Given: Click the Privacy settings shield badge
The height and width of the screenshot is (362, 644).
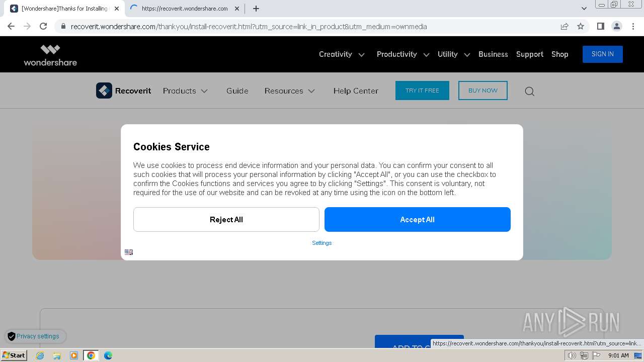Looking at the screenshot, I should tap(35, 336).
